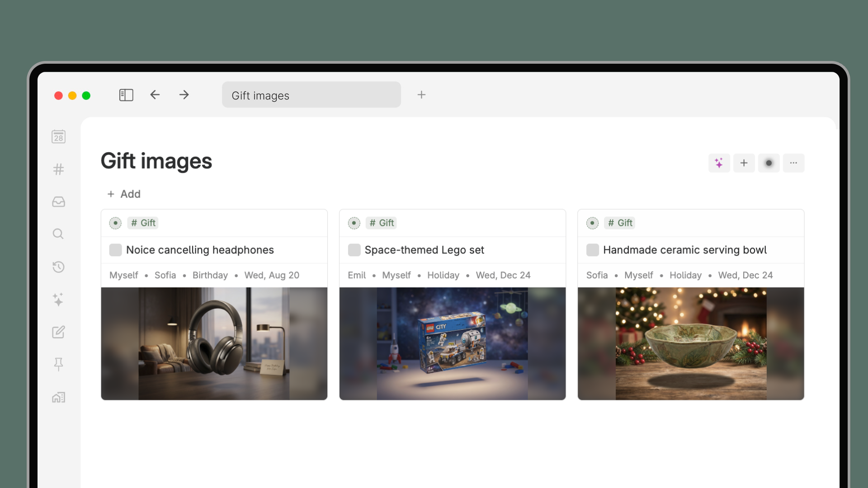Click the compose note icon in sidebar
The width and height of the screenshot is (868, 488).
pos(58,332)
